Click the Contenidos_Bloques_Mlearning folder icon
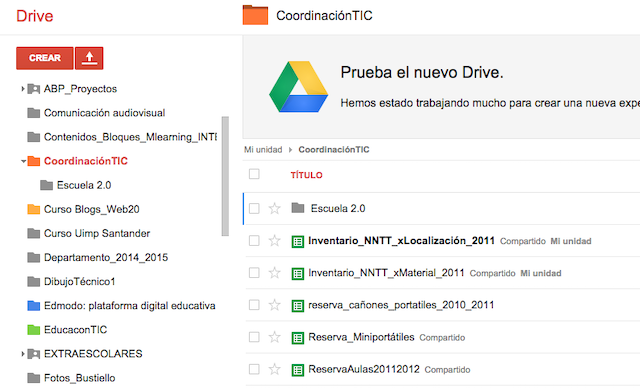Image resolution: width=640 pixels, height=388 pixels. point(33,137)
